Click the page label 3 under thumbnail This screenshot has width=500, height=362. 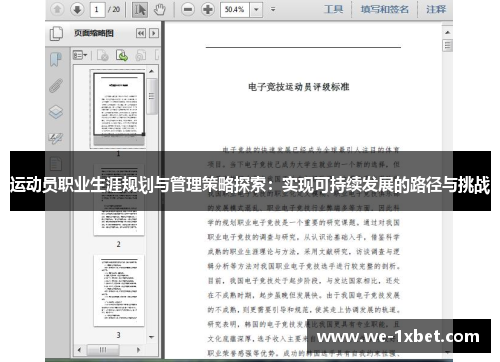[x=118, y=335]
